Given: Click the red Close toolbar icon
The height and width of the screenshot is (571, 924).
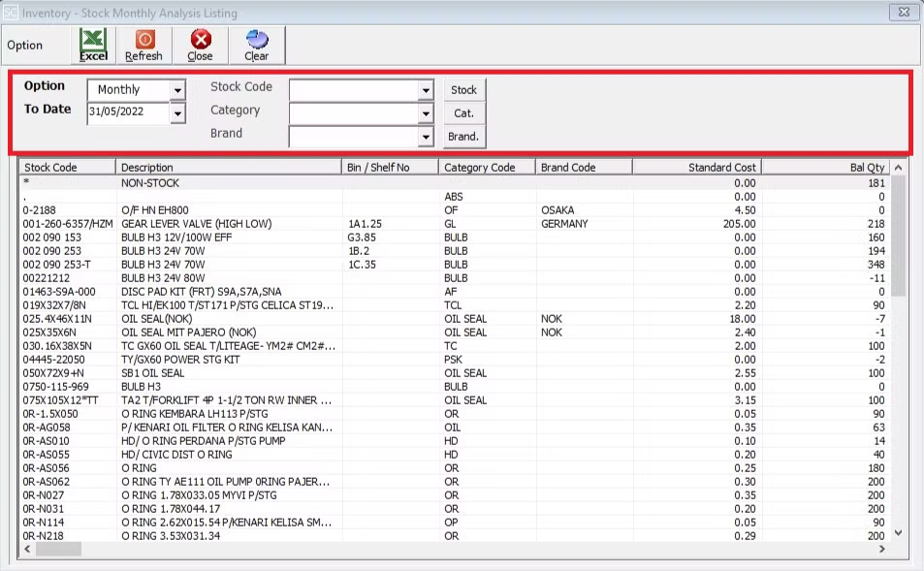Looking at the screenshot, I should (201, 45).
